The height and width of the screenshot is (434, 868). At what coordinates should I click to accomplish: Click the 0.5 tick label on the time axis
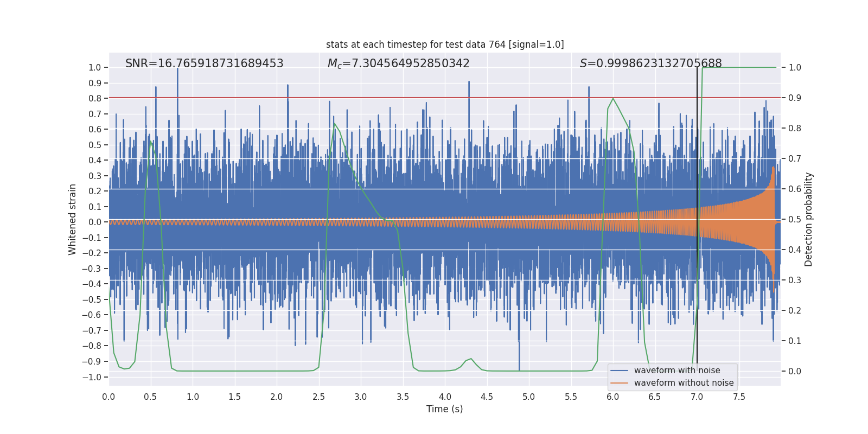(150, 397)
